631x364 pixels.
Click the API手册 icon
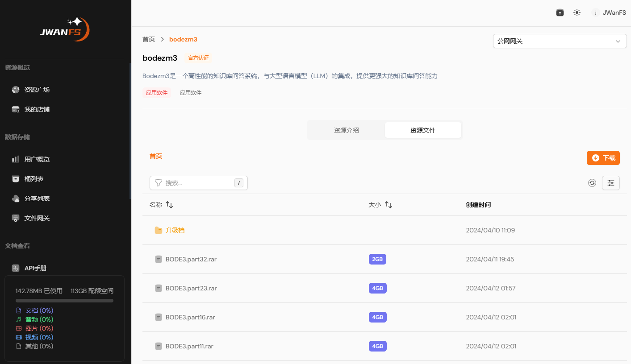point(16,268)
